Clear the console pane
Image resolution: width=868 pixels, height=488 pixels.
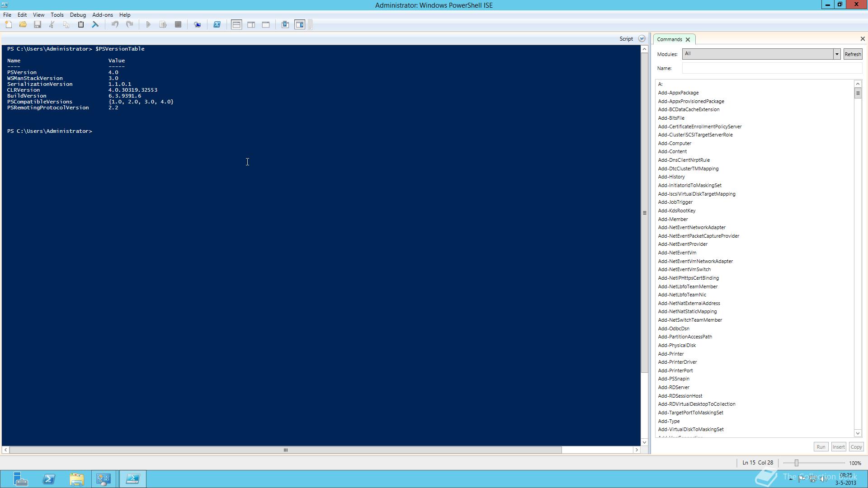pos(95,25)
